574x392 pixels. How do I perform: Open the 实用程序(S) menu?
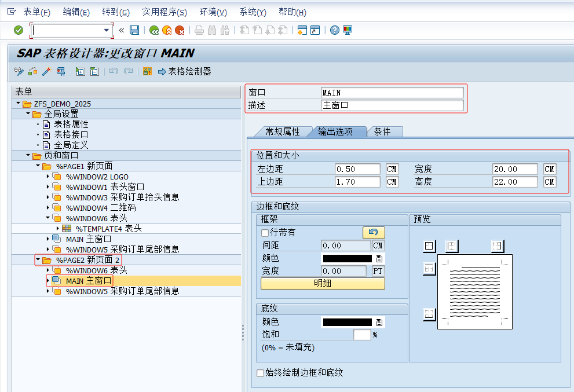tap(164, 12)
